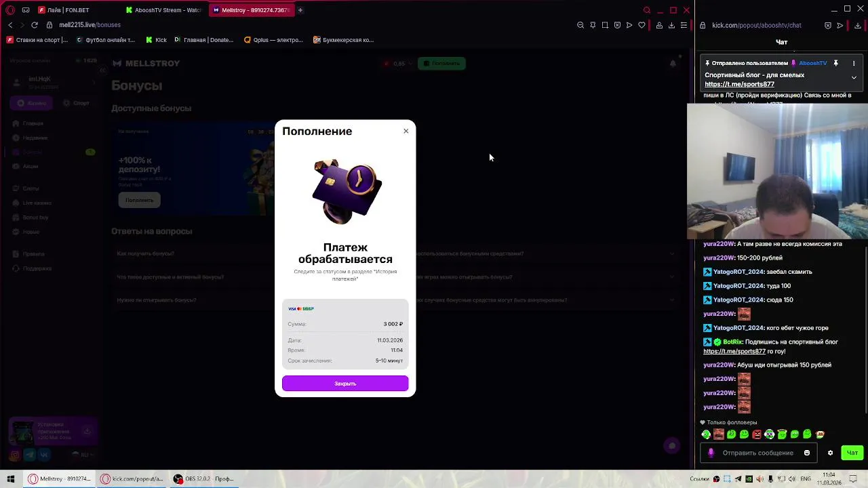This screenshot has width=868, height=488.
Task: Switch to the Казино toggle tab
Action: [31, 103]
